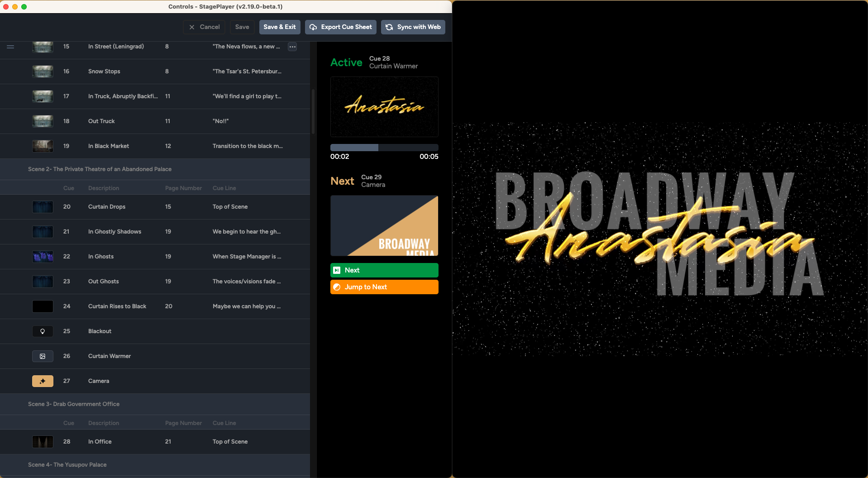Select thumbnail of cue 28 In Office
Screen dimensions: 868x478
43,442
